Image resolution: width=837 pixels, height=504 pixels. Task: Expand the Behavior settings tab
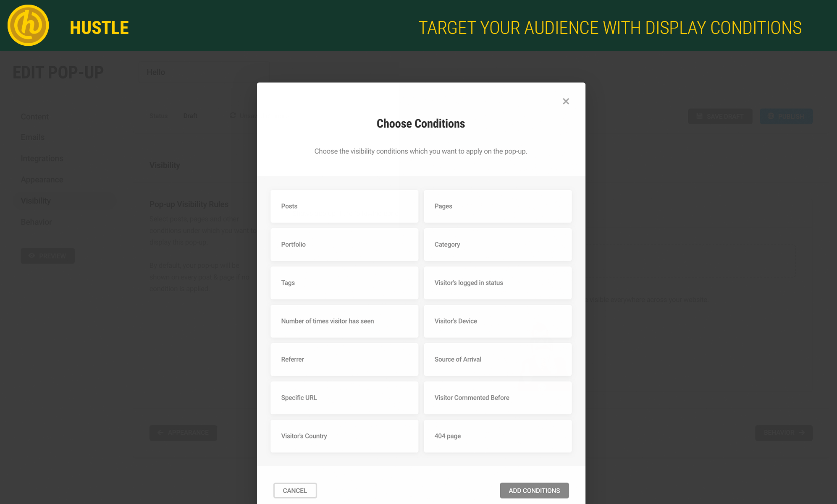pos(36,222)
